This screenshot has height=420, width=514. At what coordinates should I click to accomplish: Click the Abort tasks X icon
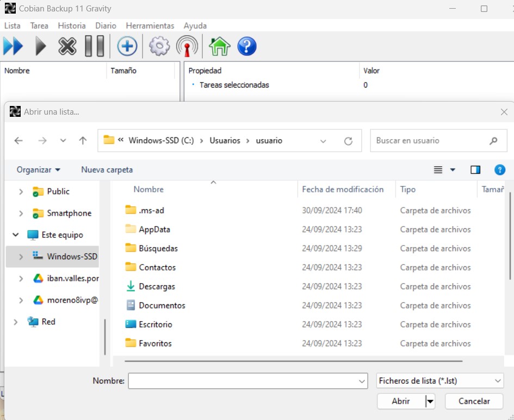click(67, 46)
